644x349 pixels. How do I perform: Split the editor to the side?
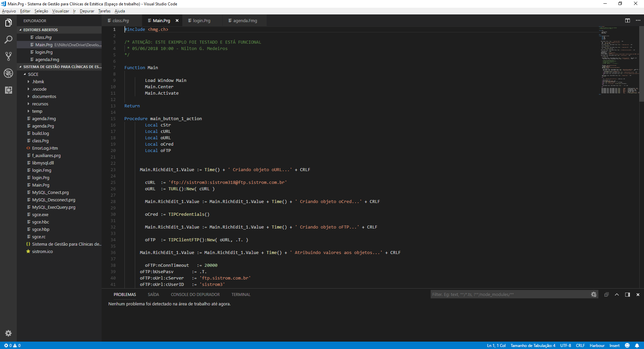627,20
